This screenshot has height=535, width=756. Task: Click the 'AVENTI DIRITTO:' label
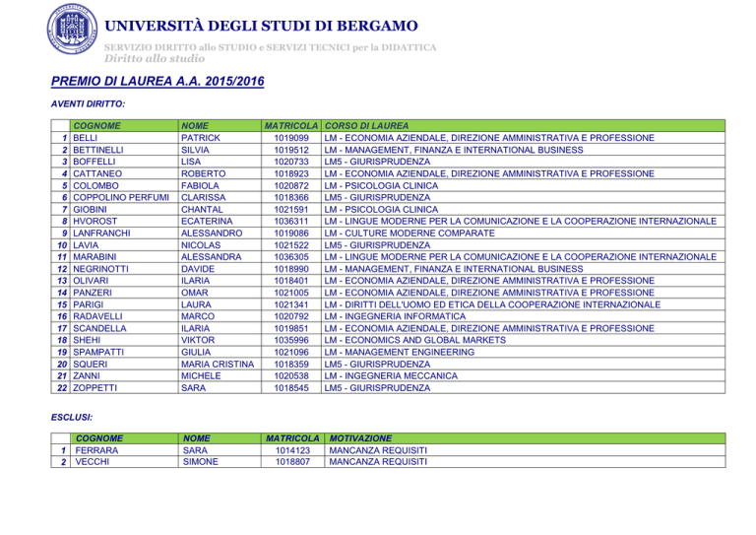pos(89,103)
